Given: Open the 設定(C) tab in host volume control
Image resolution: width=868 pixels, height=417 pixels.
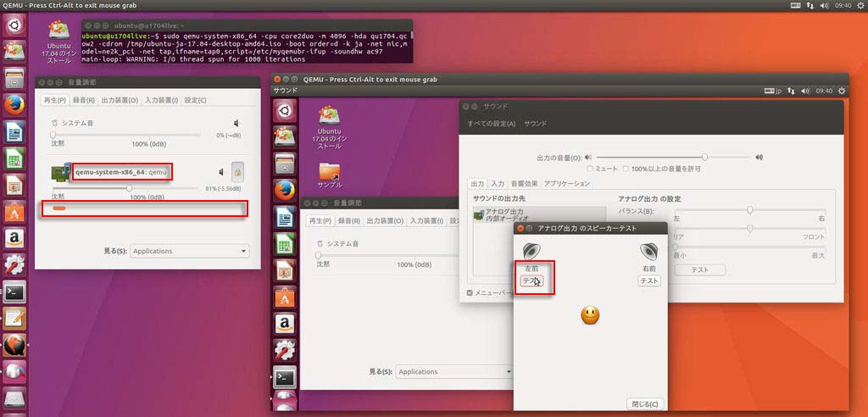Looking at the screenshot, I should tap(196, 100).
